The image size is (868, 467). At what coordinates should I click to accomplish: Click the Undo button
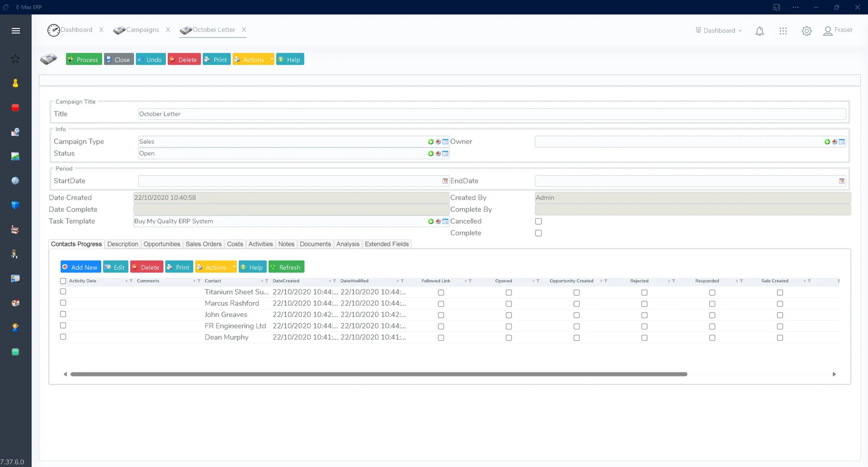[151, 59]
